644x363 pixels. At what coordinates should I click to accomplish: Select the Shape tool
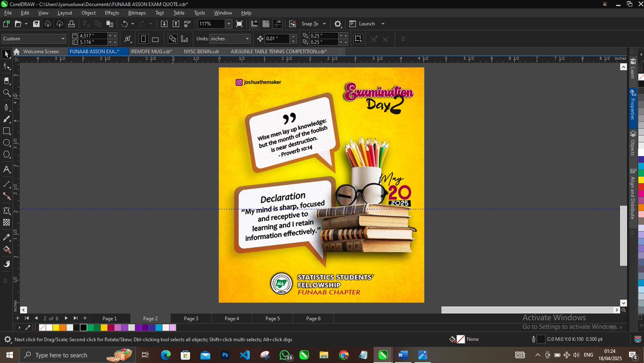(x=6, y=66)
